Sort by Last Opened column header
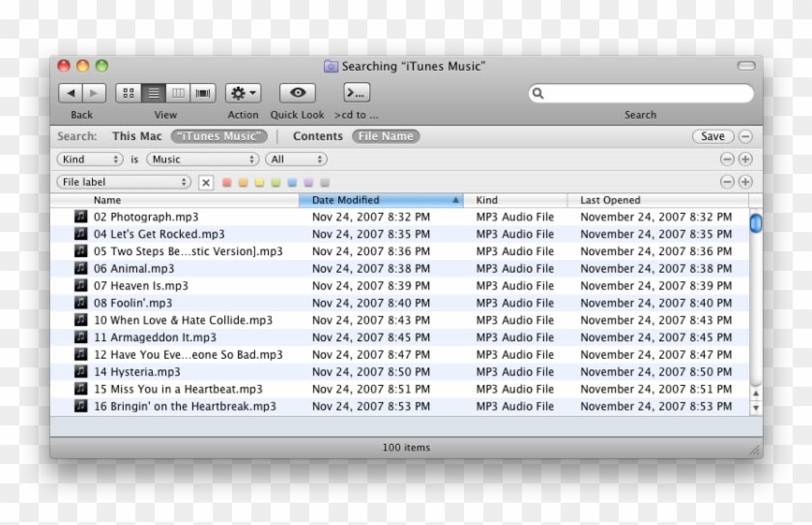812x525 pixels. point(658,200)
